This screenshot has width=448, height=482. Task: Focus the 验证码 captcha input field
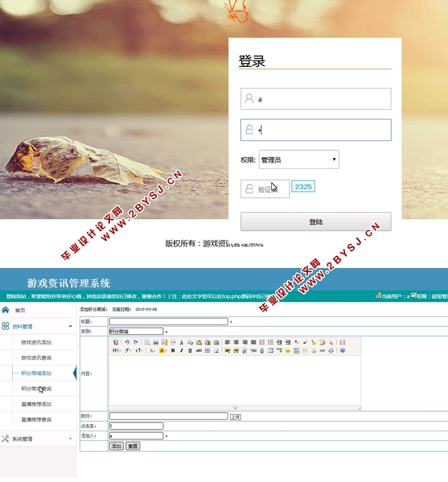[265, 189]
